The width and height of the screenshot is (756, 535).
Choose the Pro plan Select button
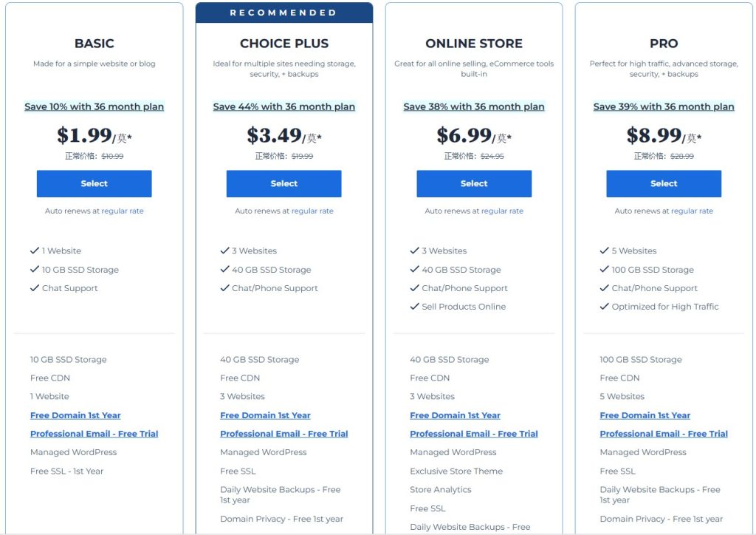(x=664, y=184)
